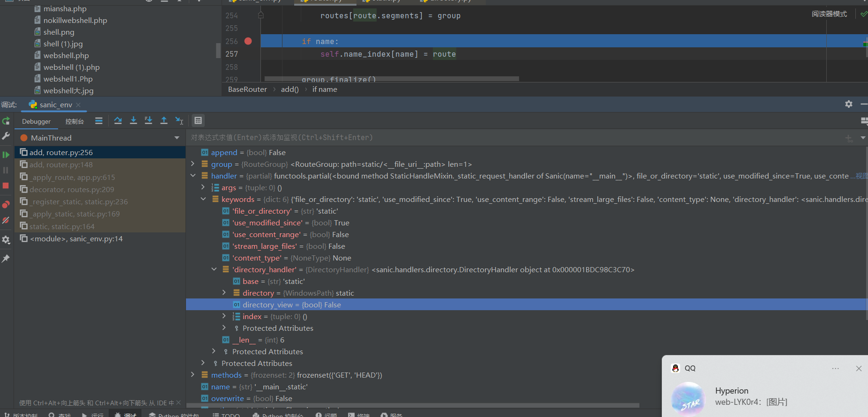Click the 'if name' breadcrumb
The image size is (868, 417).
click(x=325, y=89)
